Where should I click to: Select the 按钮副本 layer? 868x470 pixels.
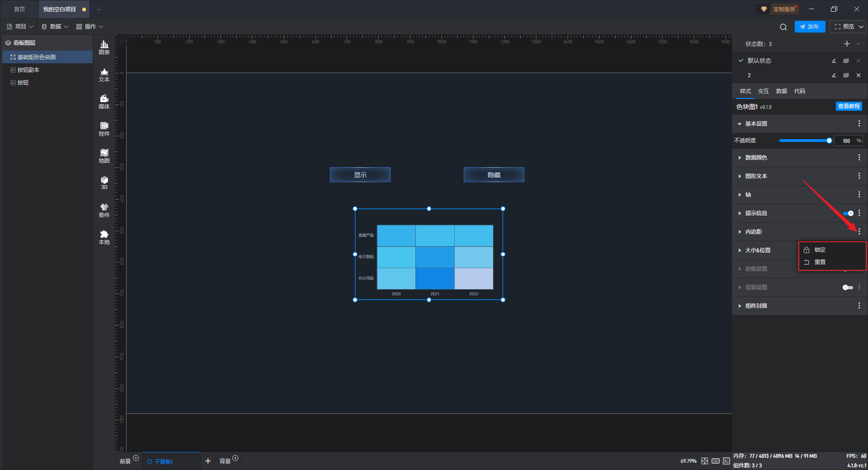(x=47, y=70)
